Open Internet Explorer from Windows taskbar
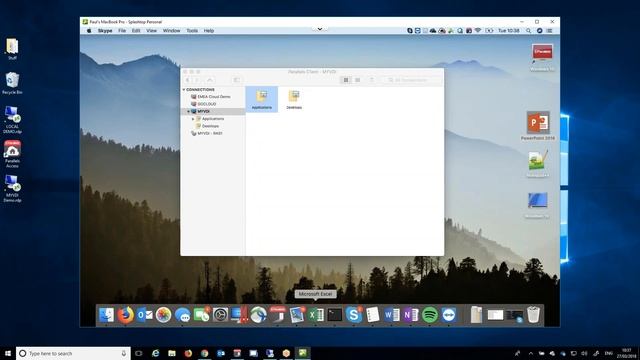Viewport: 640px width, 360px height. point(156,353)
